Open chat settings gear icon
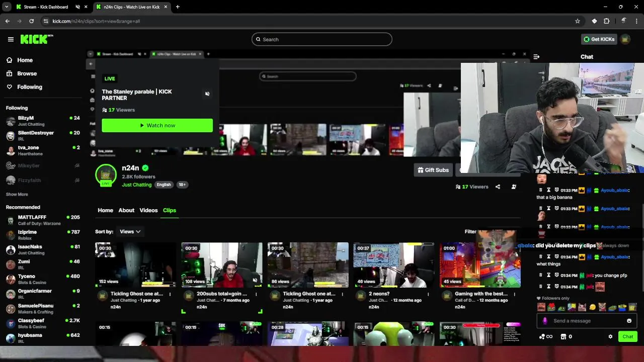Screen dimensions: 644x362 610,336
